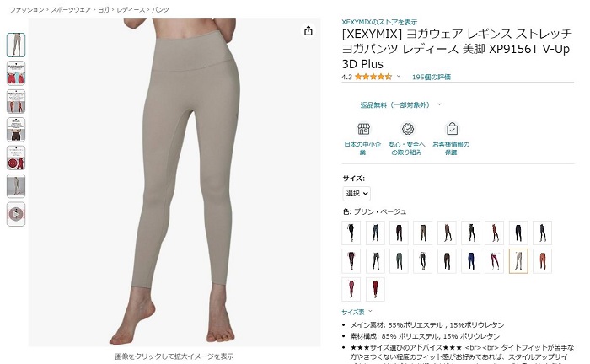Open the red circle detail thumbnail
This screenshot has width=590, height=364.
point(16,158)
